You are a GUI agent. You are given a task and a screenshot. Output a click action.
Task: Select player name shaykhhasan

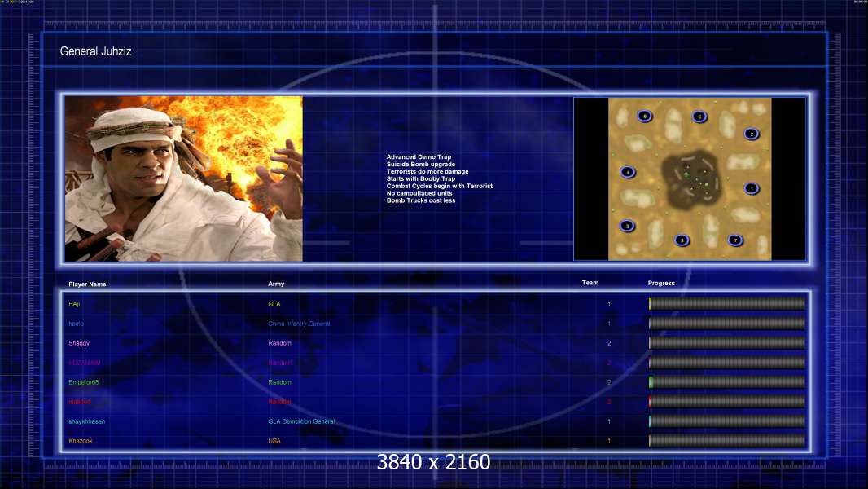(87, 421)
